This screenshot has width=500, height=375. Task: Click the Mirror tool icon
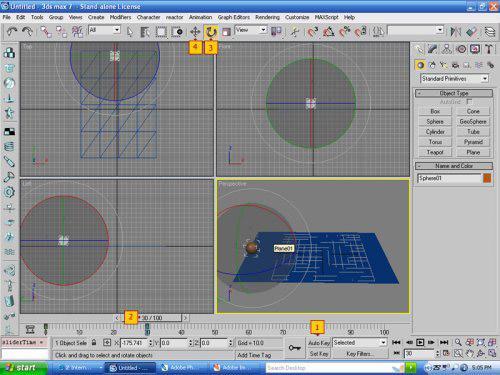click(x=455, y=32)
